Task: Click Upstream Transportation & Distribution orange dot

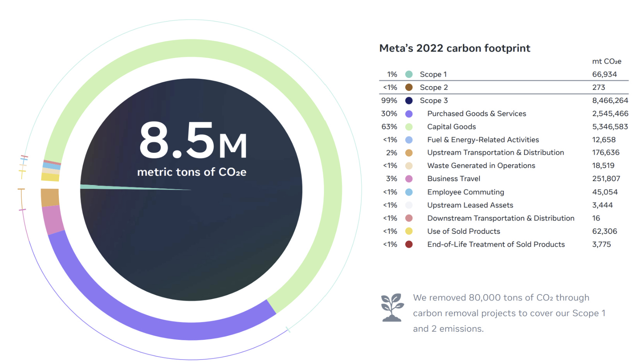Action: tap(409, 153)
